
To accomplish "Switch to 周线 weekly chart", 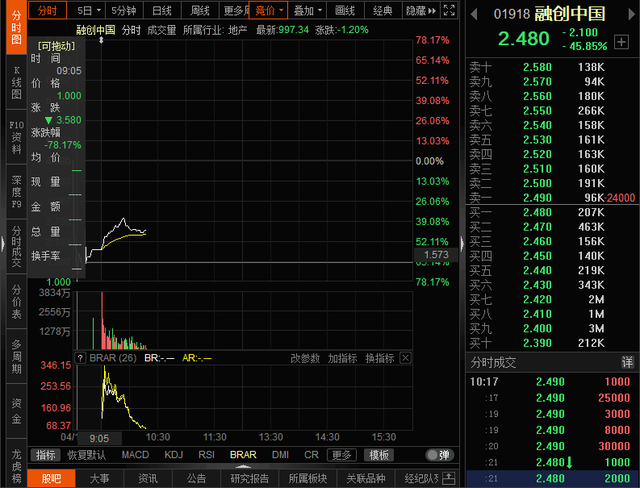I will tap(200, 11).
